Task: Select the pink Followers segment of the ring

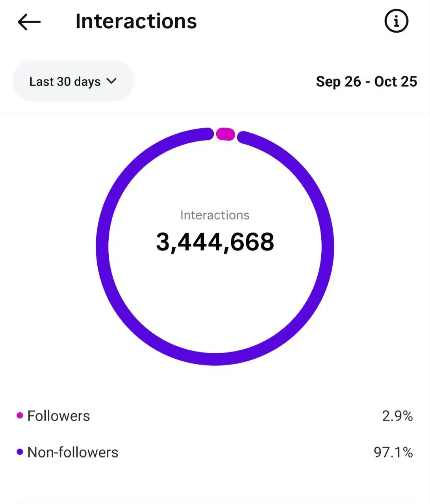Action: (x=226, y=134)
